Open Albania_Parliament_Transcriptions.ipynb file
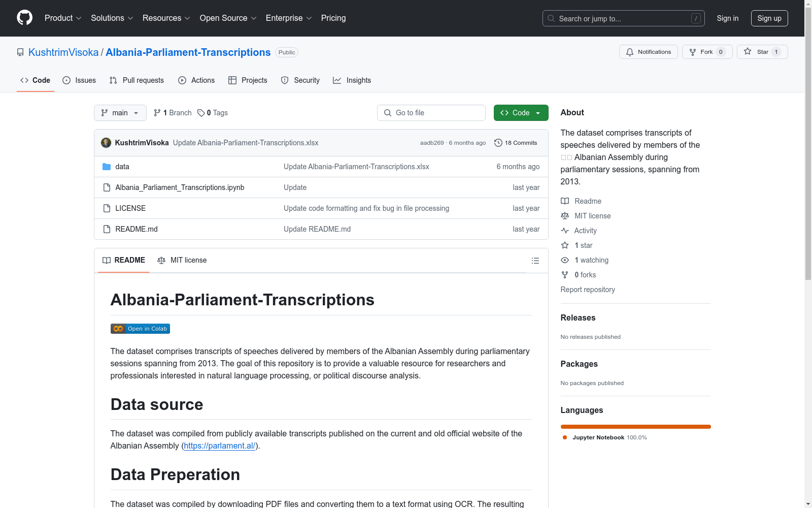 pyautogui.click(x=180, y=187)
